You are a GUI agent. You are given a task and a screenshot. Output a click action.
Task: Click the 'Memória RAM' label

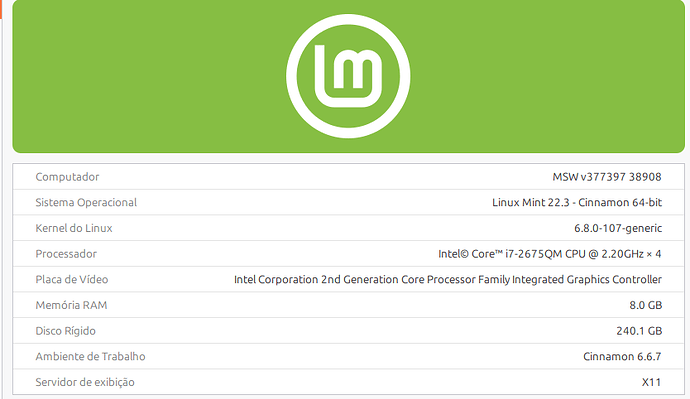point(71,305)
